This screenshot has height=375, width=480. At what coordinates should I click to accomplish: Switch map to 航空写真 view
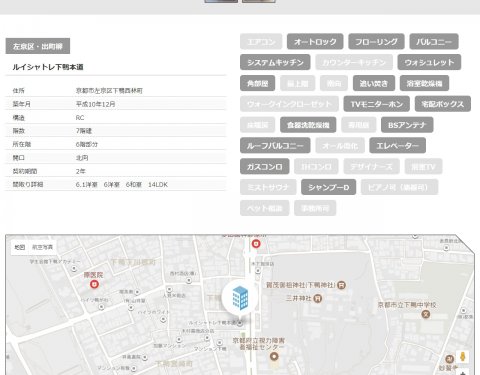[x=42, y=247]
